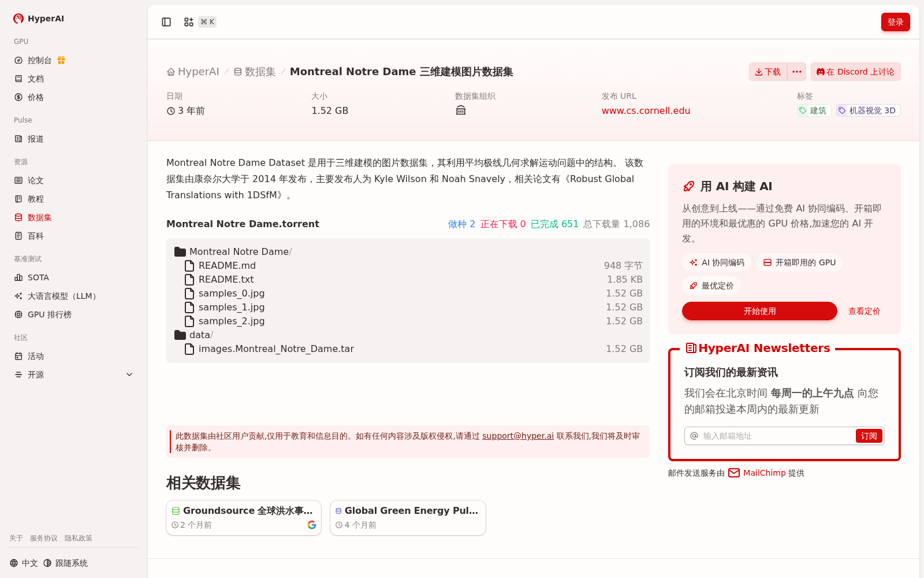Click the 下载 download button
Image resolution: width=924 pixels, height=578 pixels.
pos(767,72)
